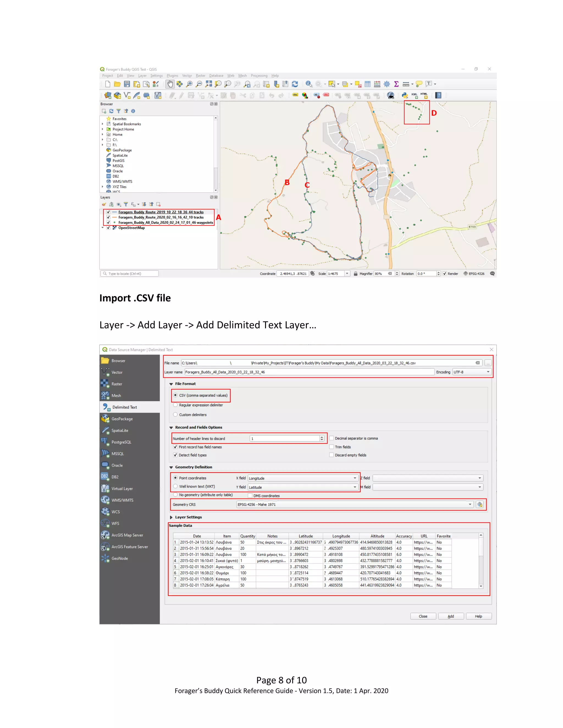This screenshot has width=563, height=728.
Task: Enable the DMS coordinates checkbox
Action: 250,496
